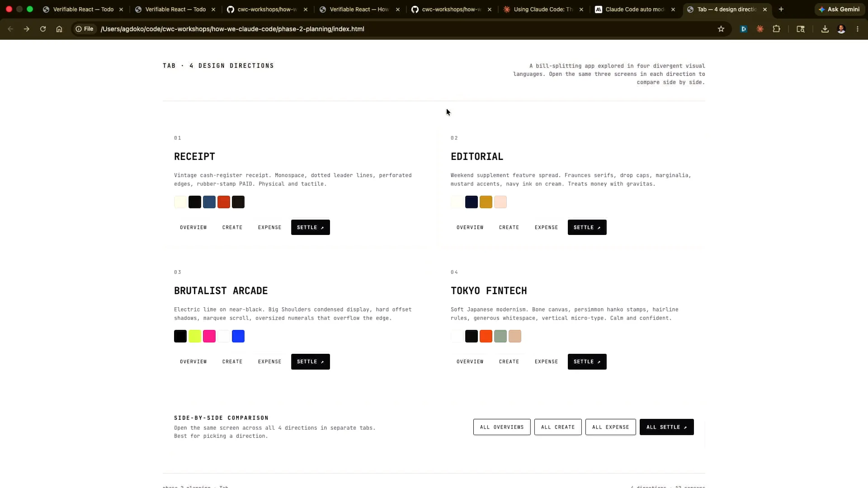Select the pale pink swatch under Editorial

(x=500, y=202)
